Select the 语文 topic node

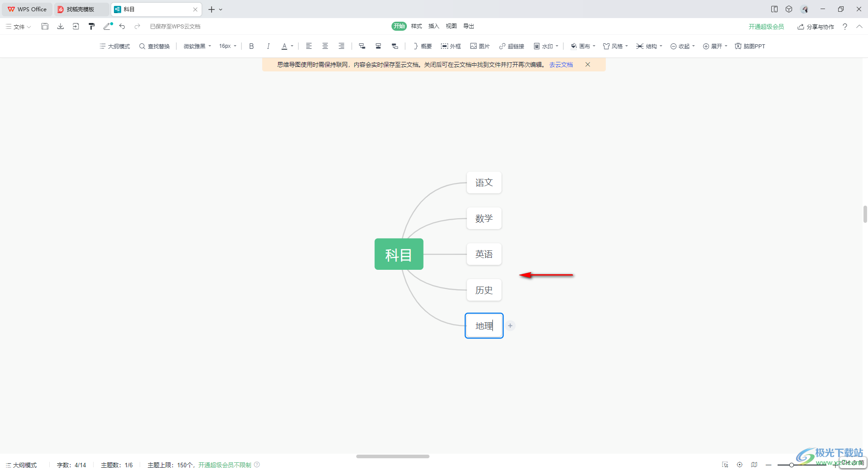[484, 183]
